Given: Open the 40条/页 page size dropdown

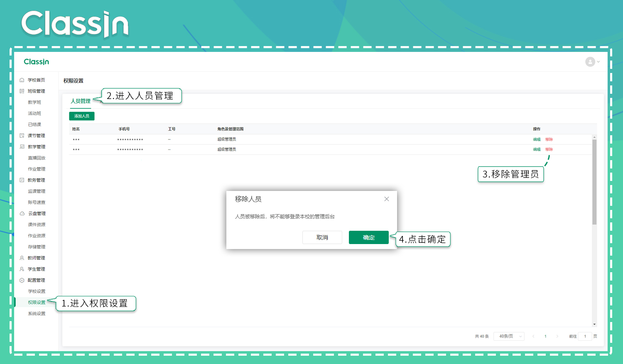Looking at the screenshot, I should tap(509, 336).
